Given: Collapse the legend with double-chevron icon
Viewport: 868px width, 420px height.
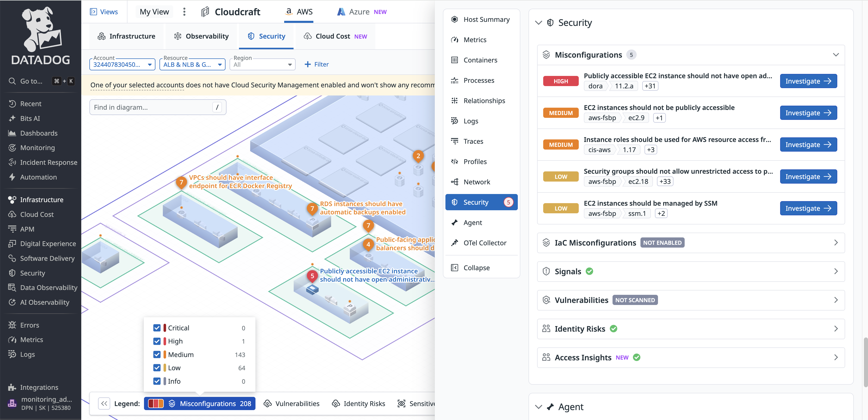Looking at the screenshot, I should [x=104, y=403].
